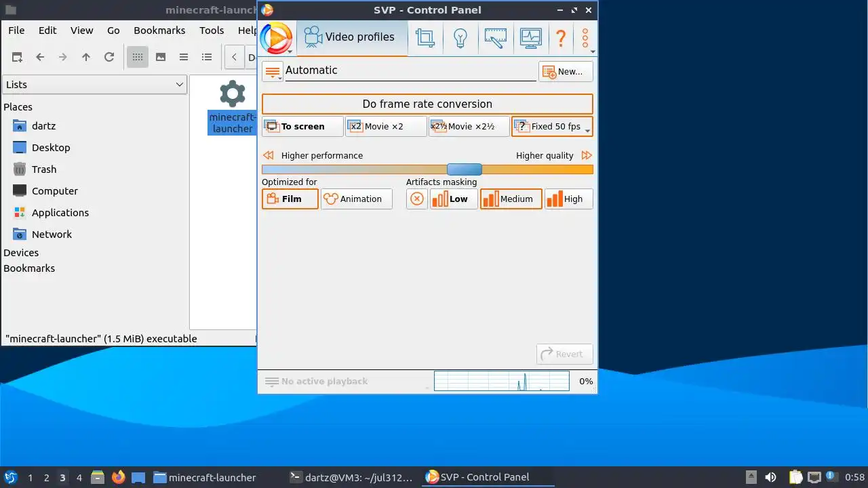Open the File menu in the file manager
868x488 pixels.
(16, 30)
